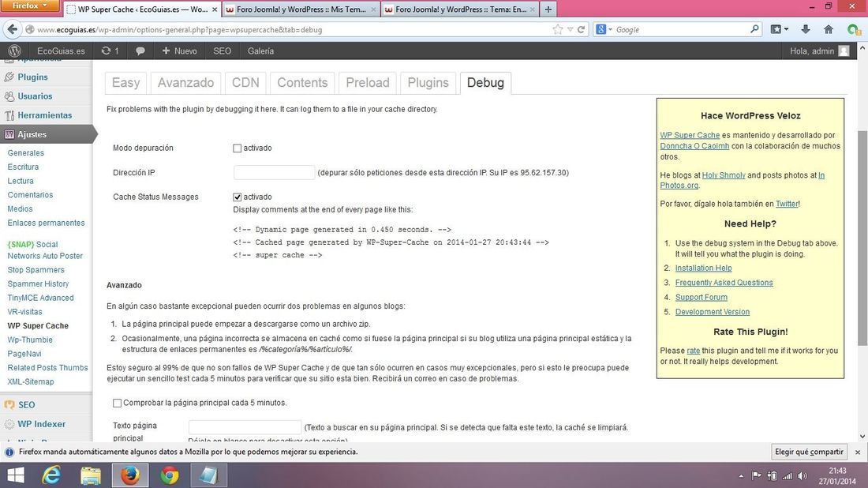
Task: Select the Preload tab
Action: pyautogui.click(x=368, y=83)
